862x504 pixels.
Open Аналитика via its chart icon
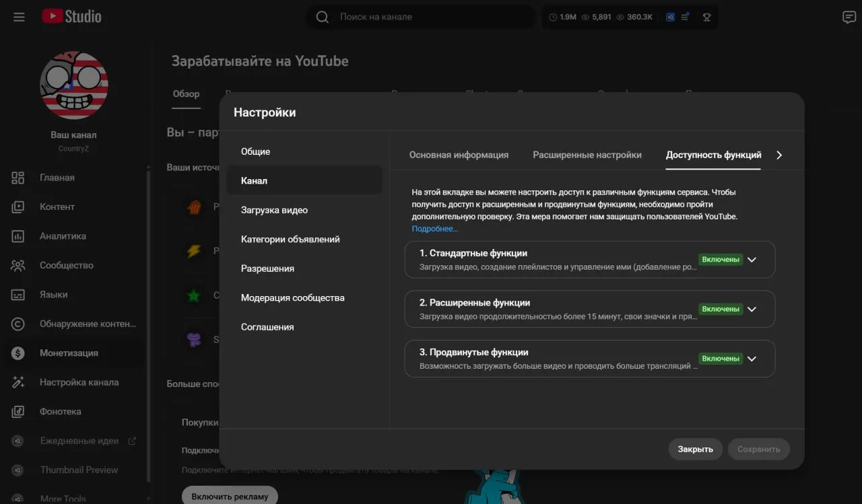(18, 236)
